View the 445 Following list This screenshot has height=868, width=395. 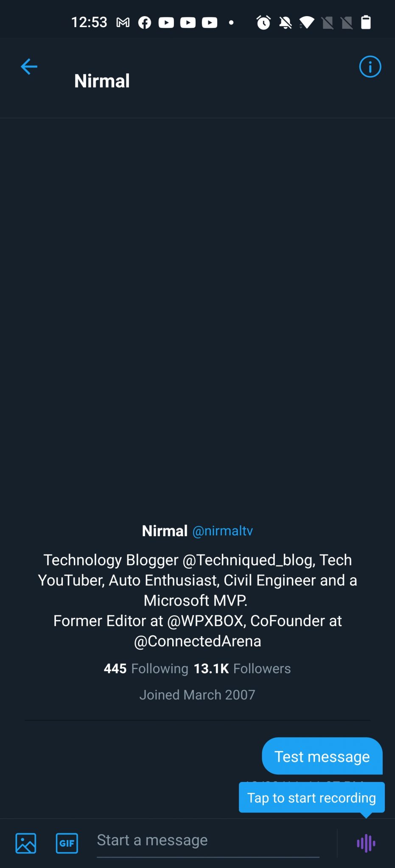(x=146, y=668)
